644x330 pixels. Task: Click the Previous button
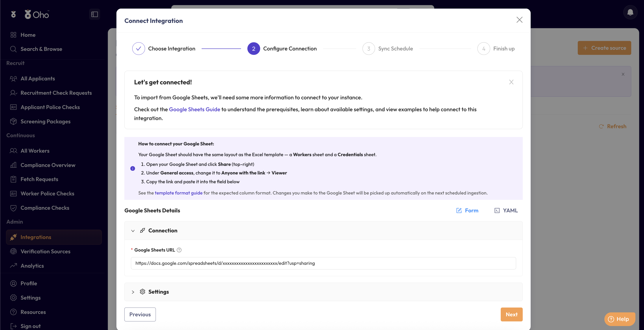(140, 315)
